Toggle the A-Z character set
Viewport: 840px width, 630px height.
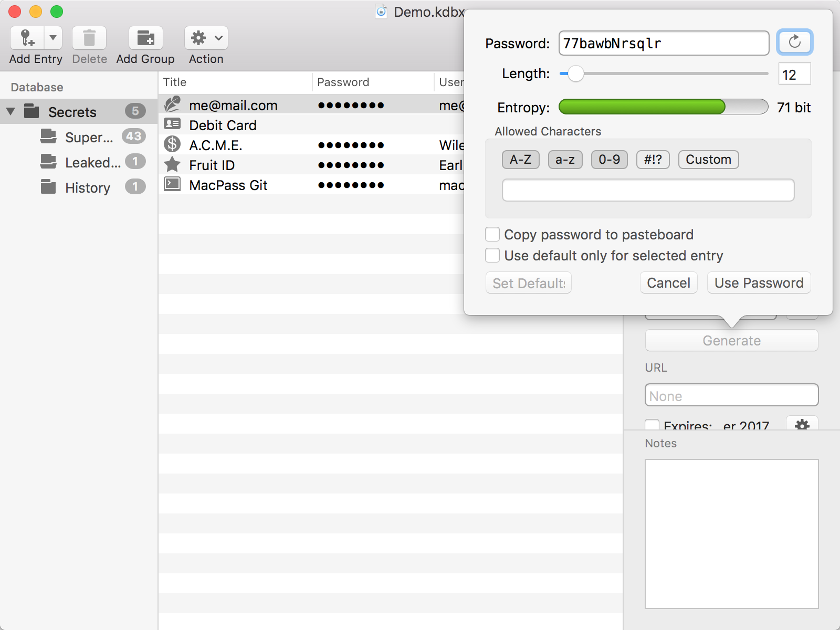tap(521, 160)
